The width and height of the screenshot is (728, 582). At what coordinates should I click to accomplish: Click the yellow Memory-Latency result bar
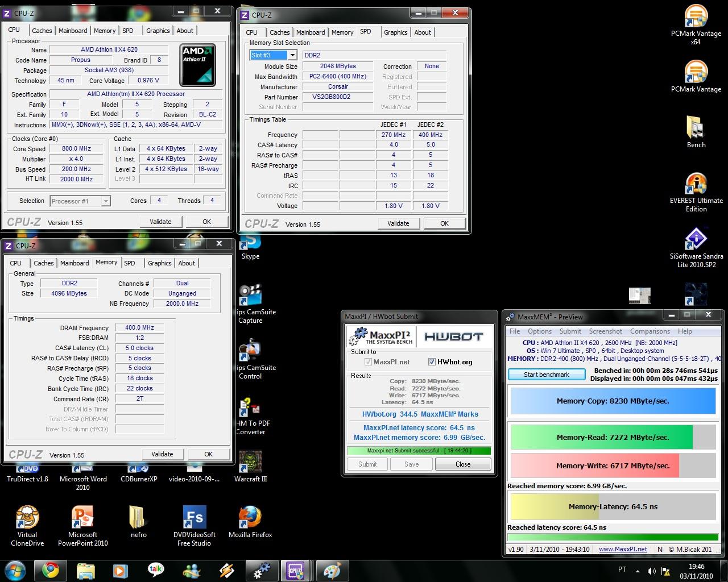[x=613, y=506]
